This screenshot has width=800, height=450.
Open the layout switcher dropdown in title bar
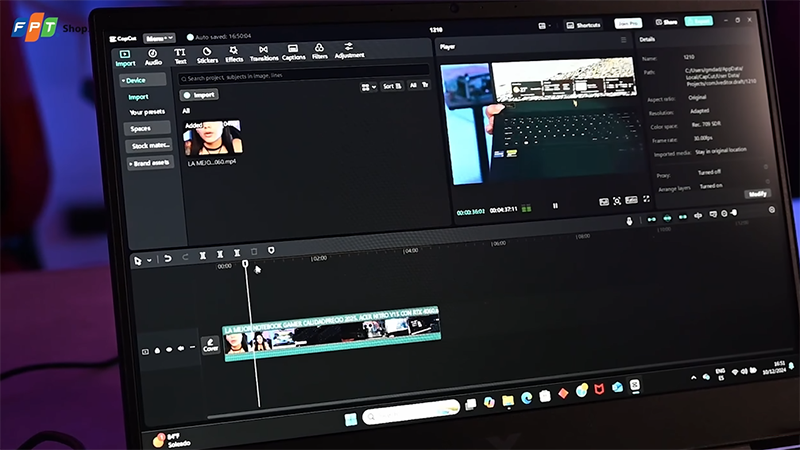tap(544, 26)
